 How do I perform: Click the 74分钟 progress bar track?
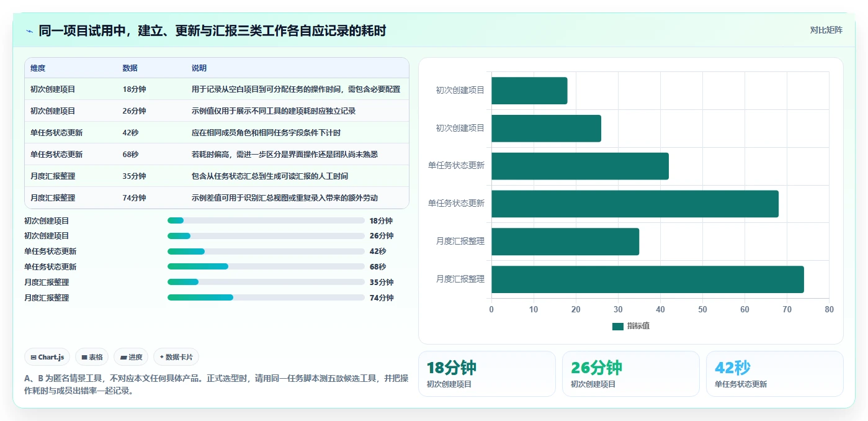266,297
